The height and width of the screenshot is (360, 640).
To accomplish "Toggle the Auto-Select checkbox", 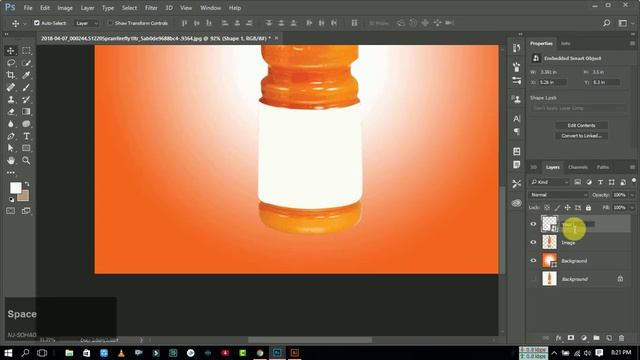I will click(x=37, y=23).
